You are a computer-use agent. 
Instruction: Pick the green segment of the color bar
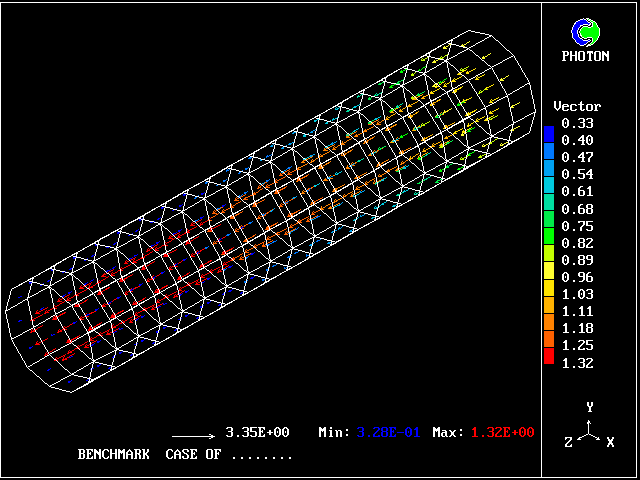pyautogui.click(x=548, y=240)
